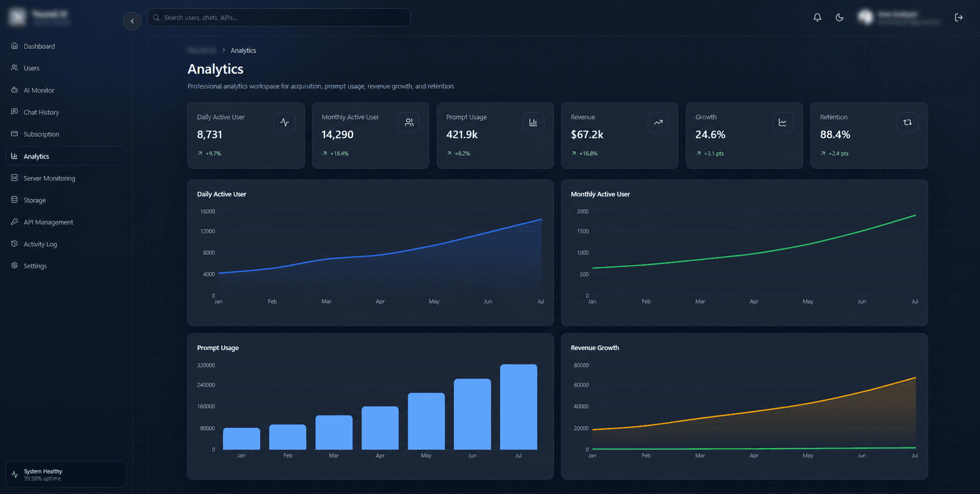Click the Server Monitoring server icon

tap(14, 178)
